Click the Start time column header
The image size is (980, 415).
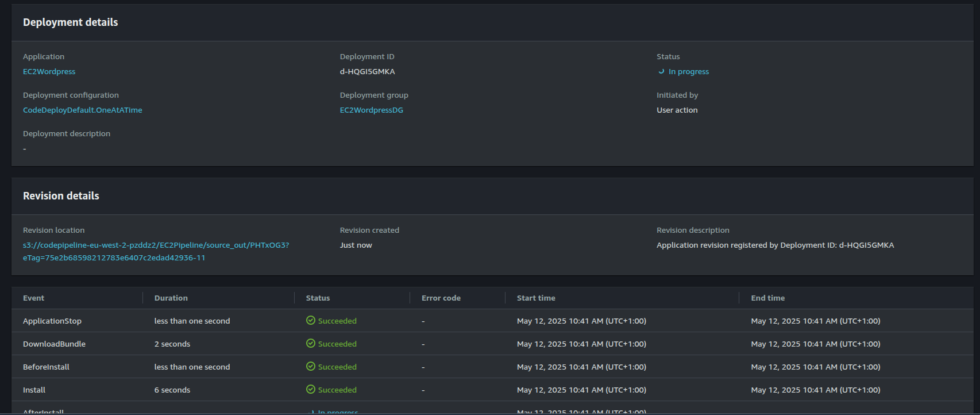(536, 298)
